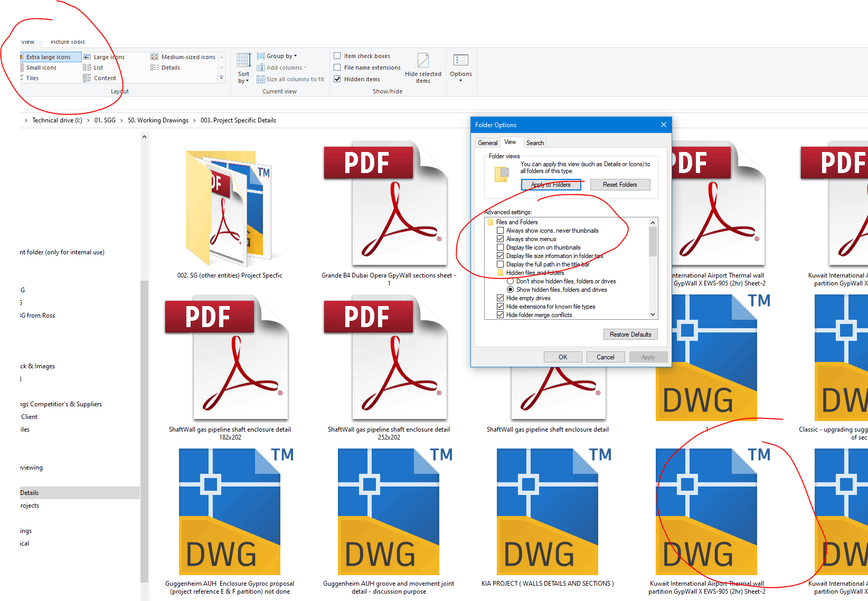Select KIA PROJECT walls details DWG file

tap(548, 518)
